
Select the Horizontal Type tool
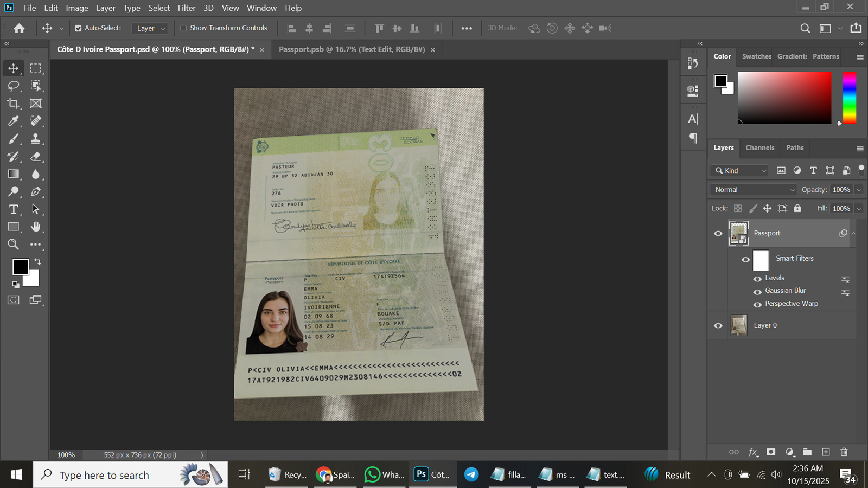point(14,209)
